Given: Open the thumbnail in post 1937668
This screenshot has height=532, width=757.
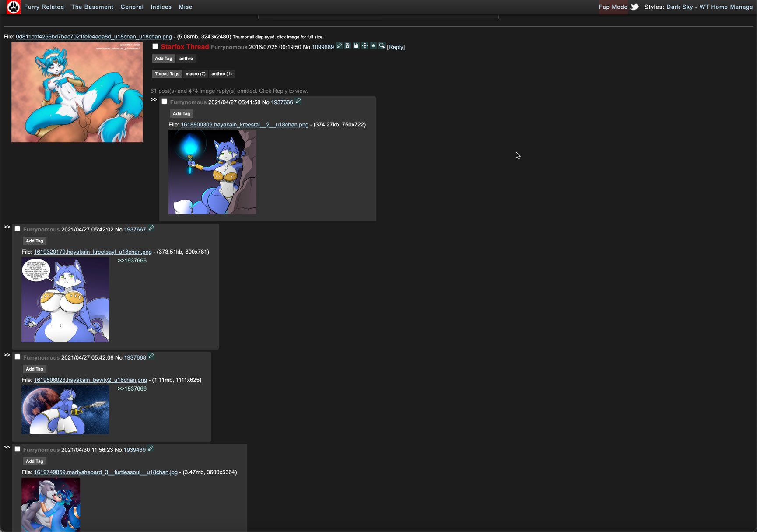Looking at the screenshot, I should click(65, 410).
